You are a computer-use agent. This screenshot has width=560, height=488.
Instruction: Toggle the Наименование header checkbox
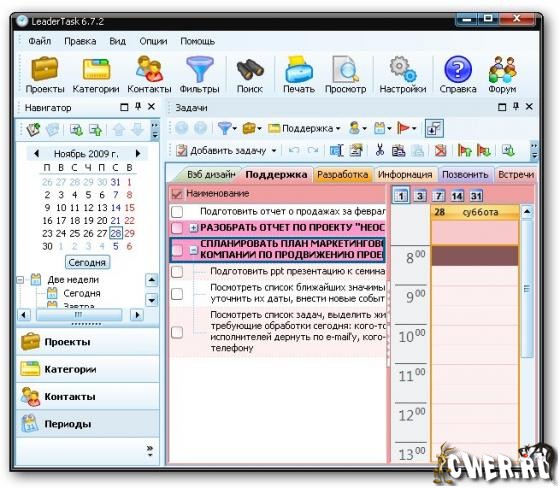click(177, 194)
